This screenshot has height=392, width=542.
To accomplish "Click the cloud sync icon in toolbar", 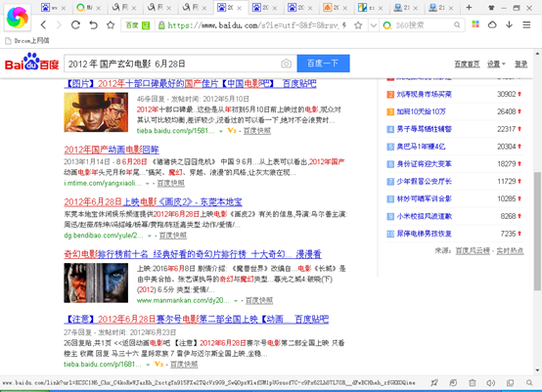I will [x=492, y=24].
